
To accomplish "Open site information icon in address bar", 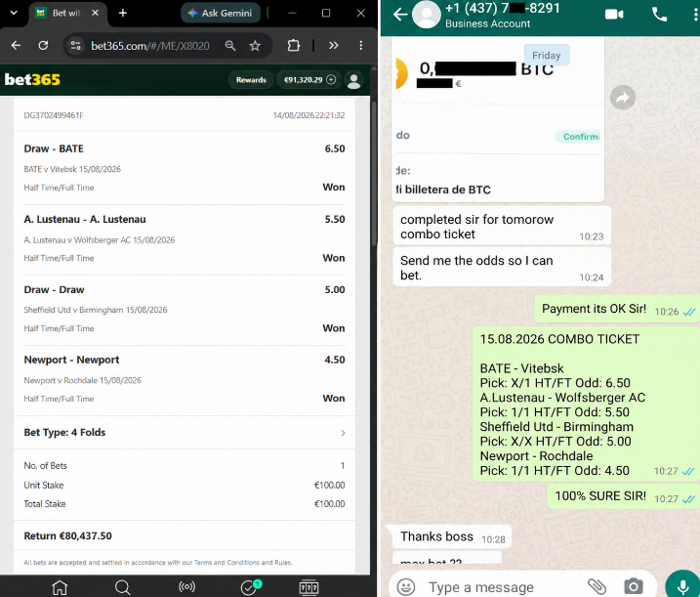I will (76, 45).
